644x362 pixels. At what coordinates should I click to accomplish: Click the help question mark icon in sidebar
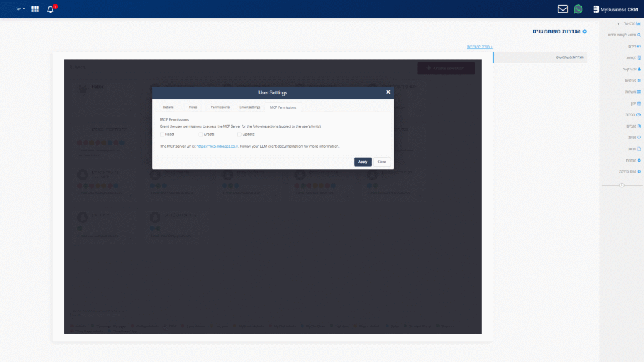[639, 171]
